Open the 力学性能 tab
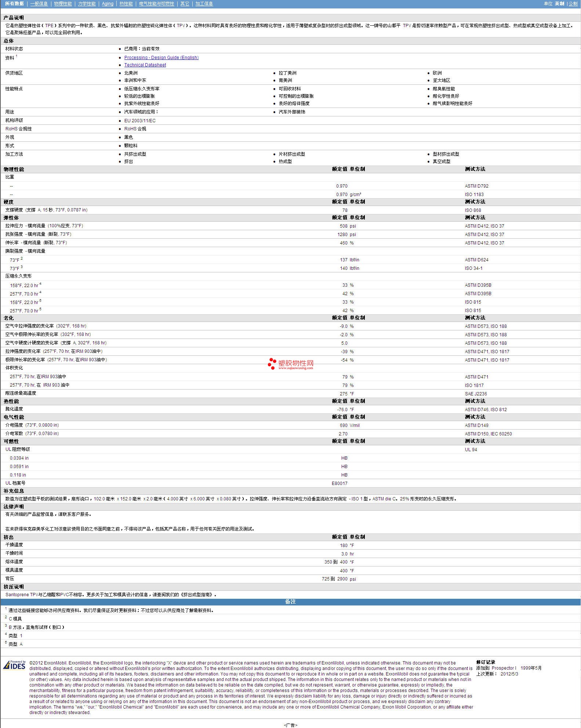 point(87,4)
